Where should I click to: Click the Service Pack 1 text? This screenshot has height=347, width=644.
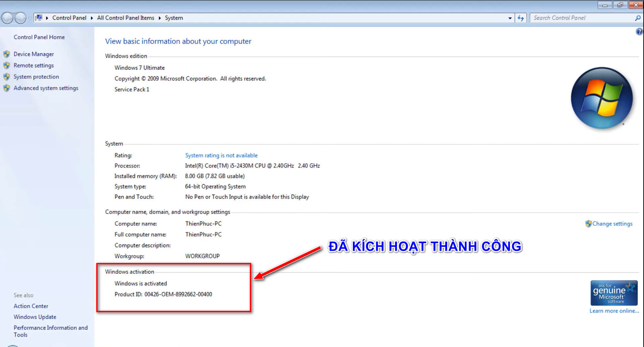click(x=132, y=89)
